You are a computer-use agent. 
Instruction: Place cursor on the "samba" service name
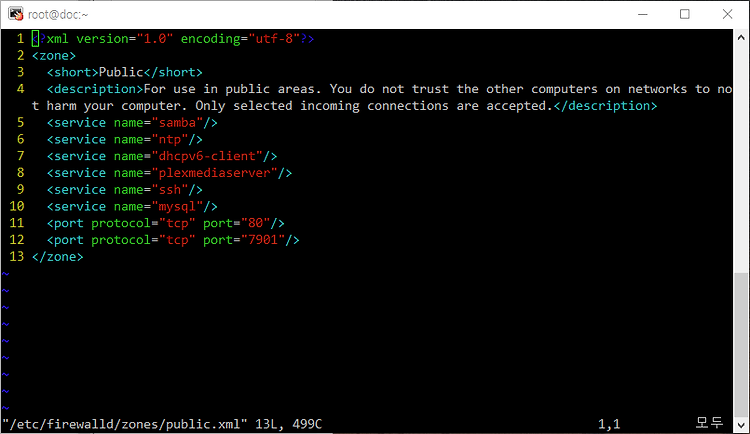(177, 122)
